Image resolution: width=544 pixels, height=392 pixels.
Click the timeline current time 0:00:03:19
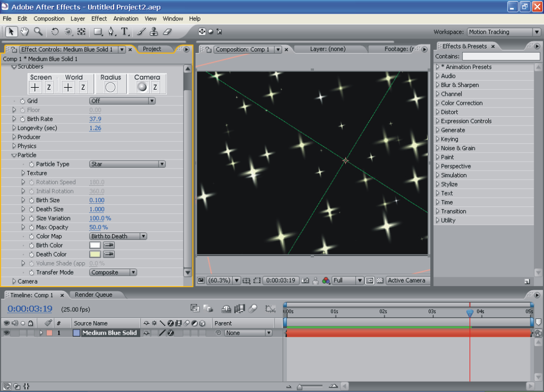30,309
